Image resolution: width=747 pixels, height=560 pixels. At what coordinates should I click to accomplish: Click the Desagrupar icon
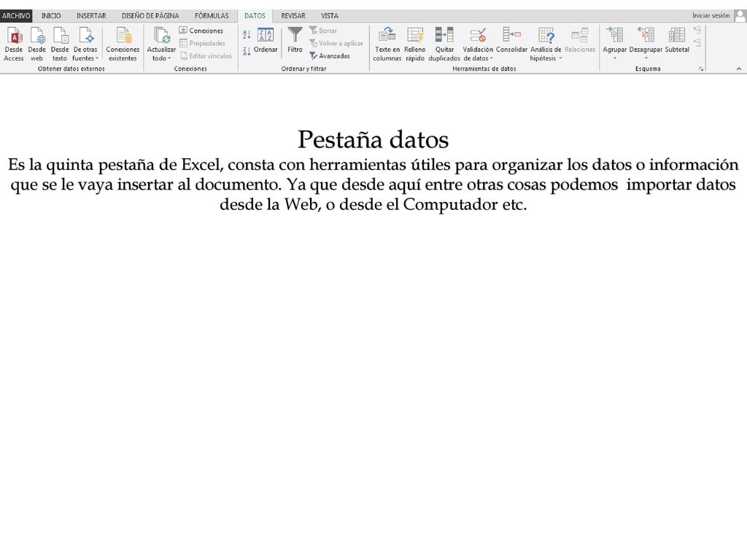click(x=646, y=35)
